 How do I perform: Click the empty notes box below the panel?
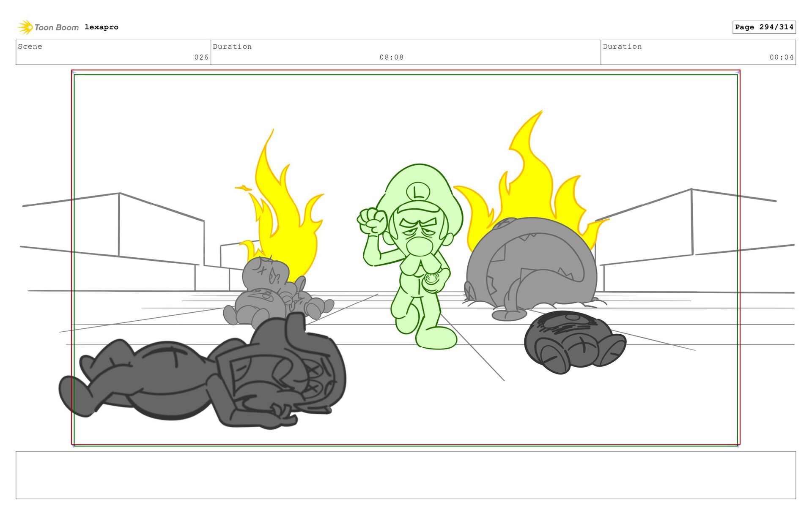click(x=406, y=475)
